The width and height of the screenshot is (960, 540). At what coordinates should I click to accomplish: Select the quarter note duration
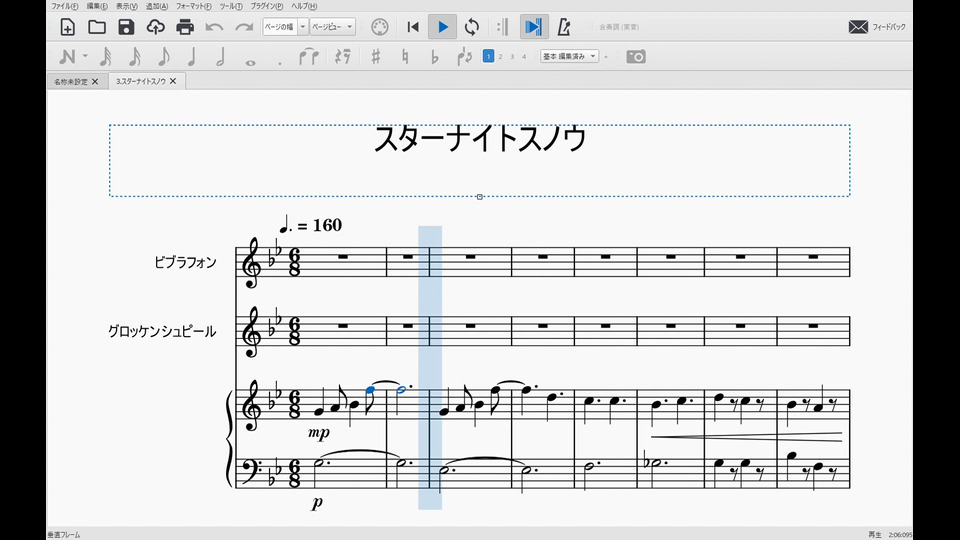[x=191, y=57]
